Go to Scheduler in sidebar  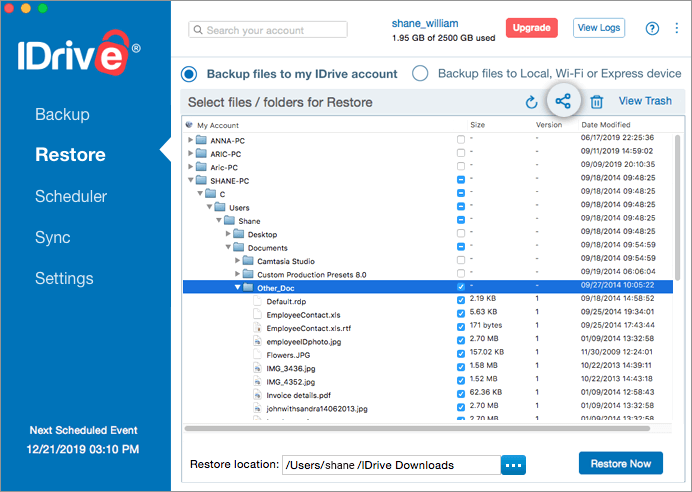[71, 196]
